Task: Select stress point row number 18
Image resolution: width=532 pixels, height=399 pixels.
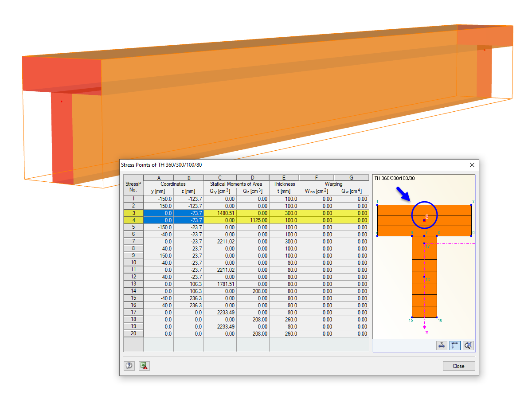Action: coord(133,320)
